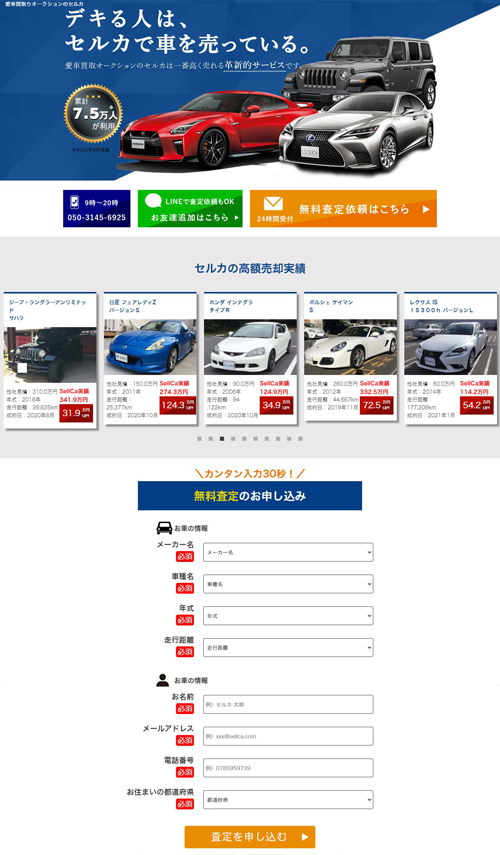Click お住まいの都道府県 label
Screen dimensions: 500x855
[160, 792]
